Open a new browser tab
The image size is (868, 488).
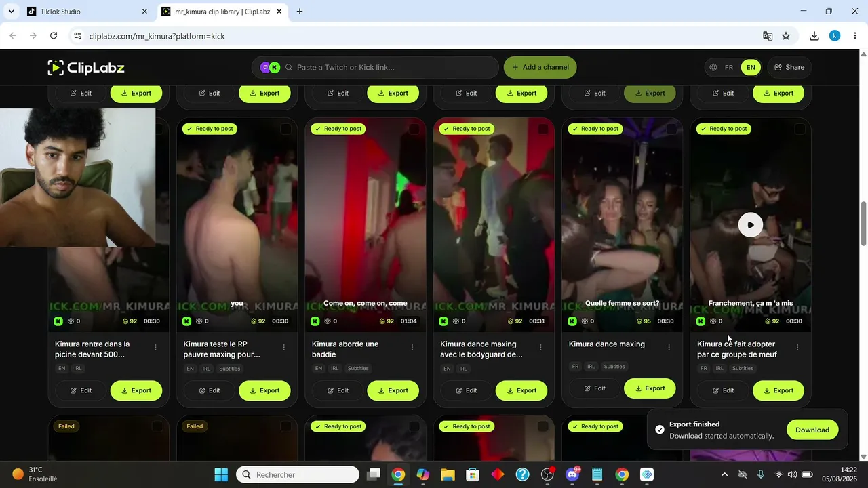pos(300,12)
